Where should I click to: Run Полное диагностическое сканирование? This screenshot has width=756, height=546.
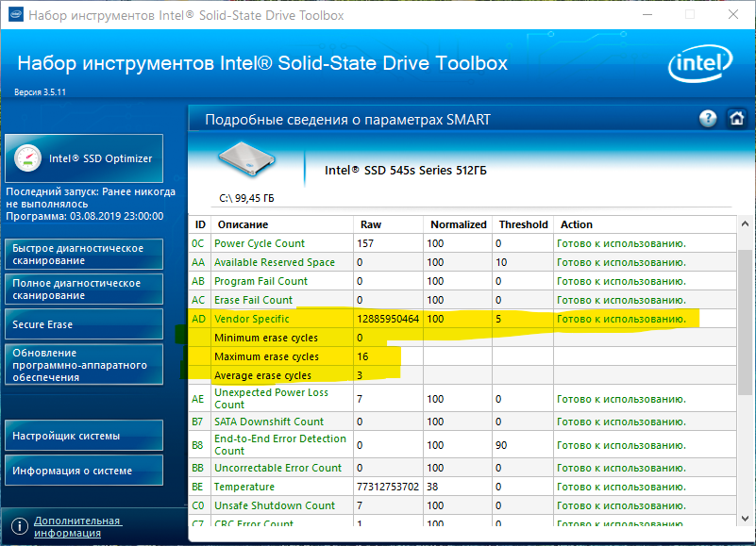pos(84,290)
